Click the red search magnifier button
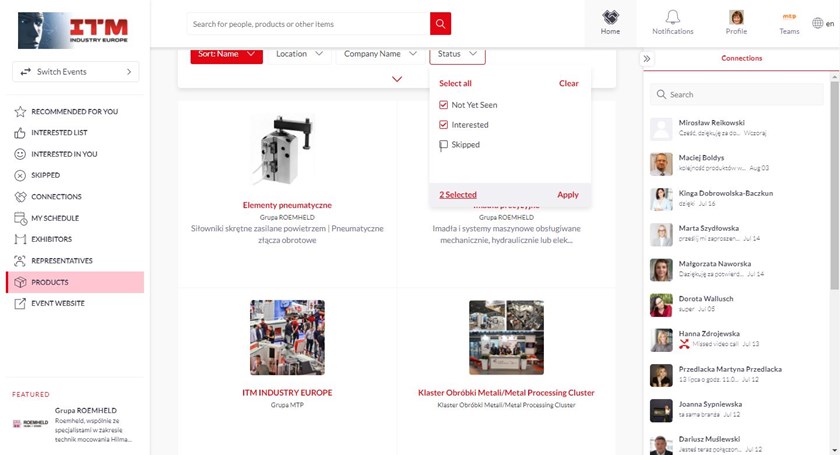 pos(440,23)
